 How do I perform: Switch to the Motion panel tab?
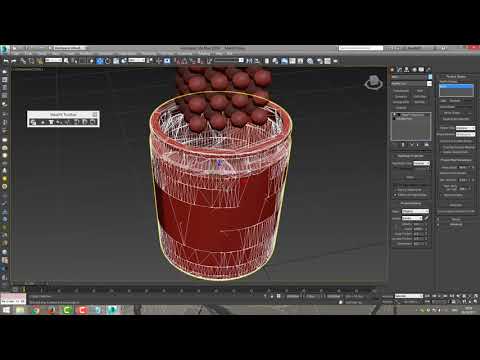414,69
